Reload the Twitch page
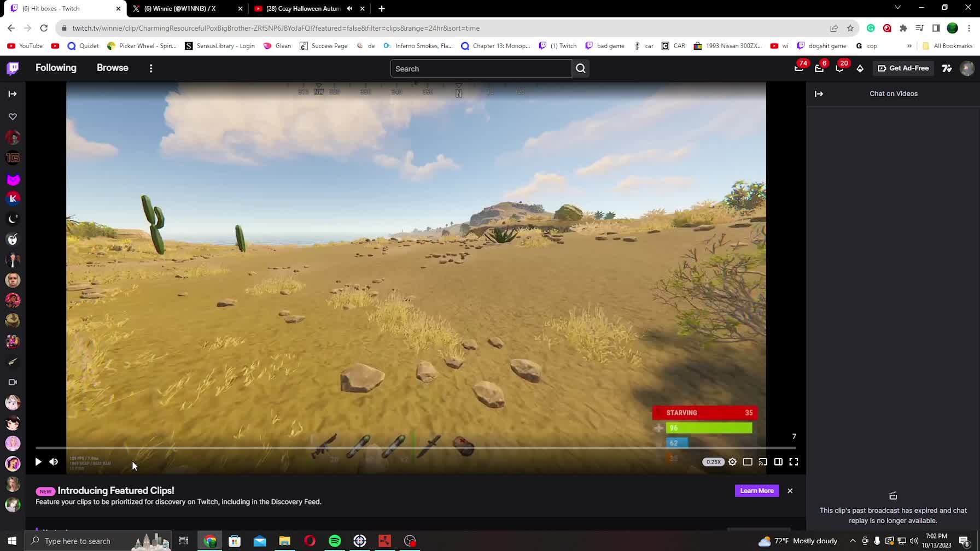The image size is (980, 551). 44,28
